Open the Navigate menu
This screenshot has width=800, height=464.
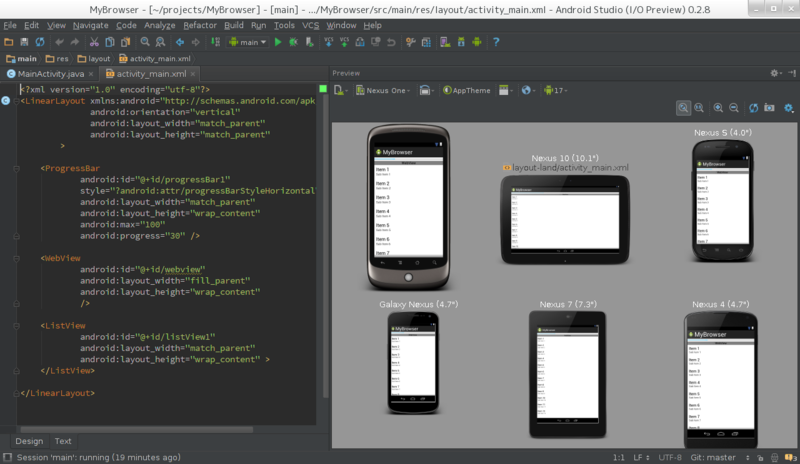tap(90, 25)
